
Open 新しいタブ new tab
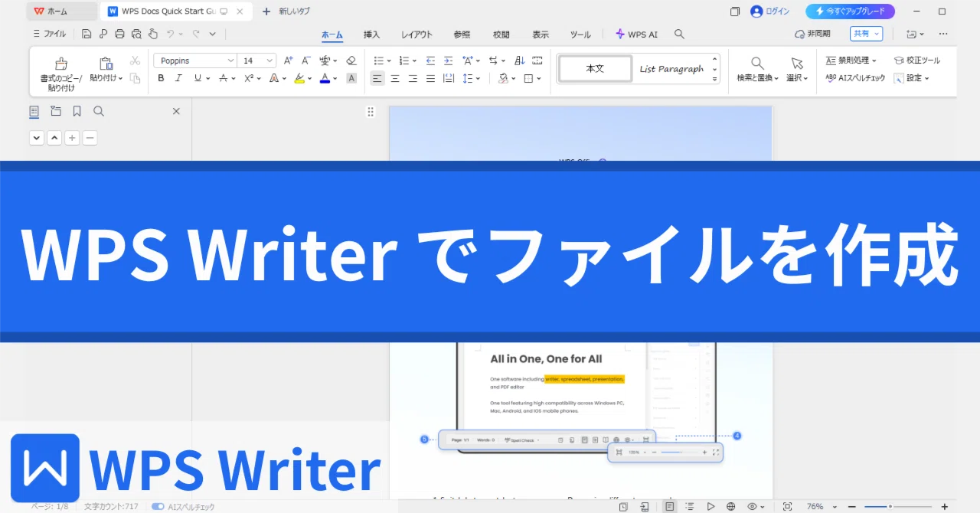click(x=287, y=11)
